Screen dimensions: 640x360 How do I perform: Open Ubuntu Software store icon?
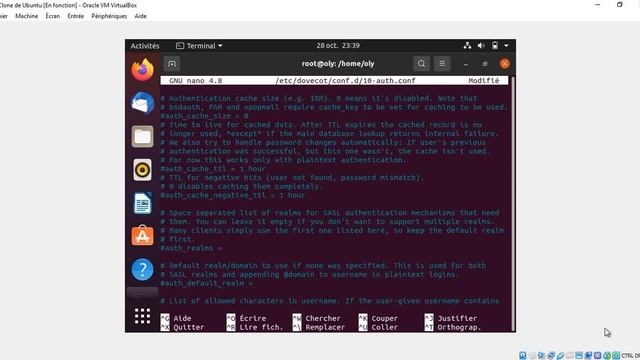(142, 236)
